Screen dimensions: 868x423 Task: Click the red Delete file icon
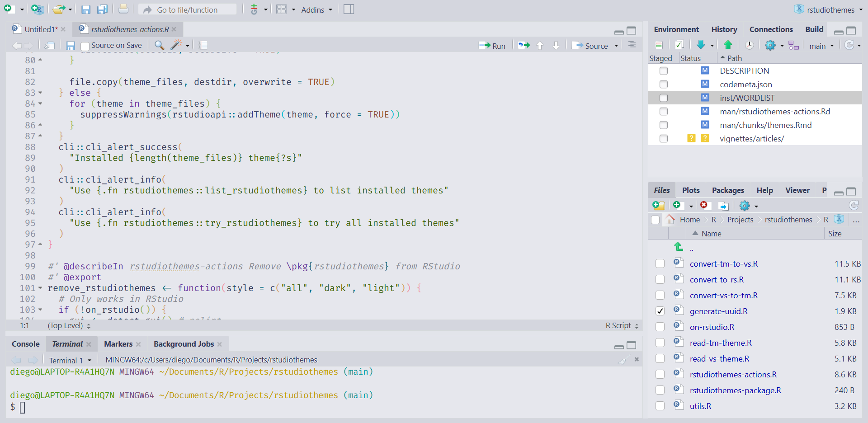pyautogui.click(x=704, y=206)
